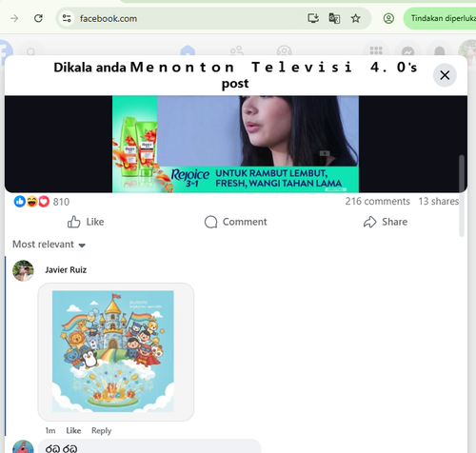Image resolution: width=476 pixels, height=453 pixels.
Task: Click the Comment button on post
Action: [235, 222]
